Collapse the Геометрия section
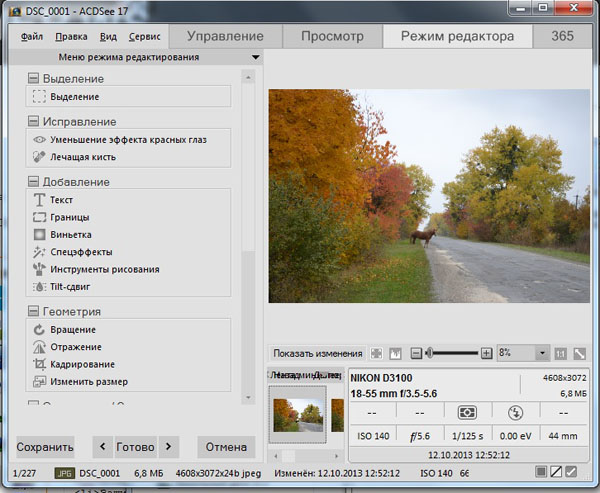 click(34, 311)
